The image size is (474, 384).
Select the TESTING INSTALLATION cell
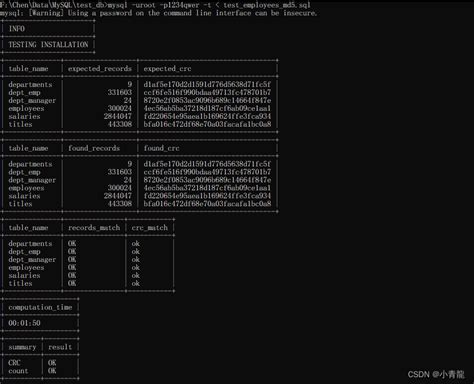tap(48, 45)
